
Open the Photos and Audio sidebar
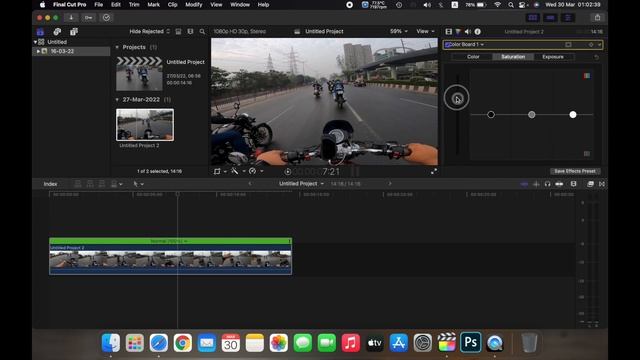pos(57,31)
